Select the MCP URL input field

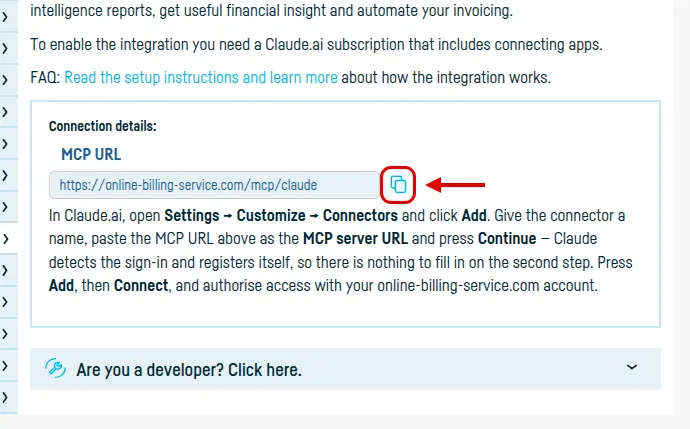point(214,185)
